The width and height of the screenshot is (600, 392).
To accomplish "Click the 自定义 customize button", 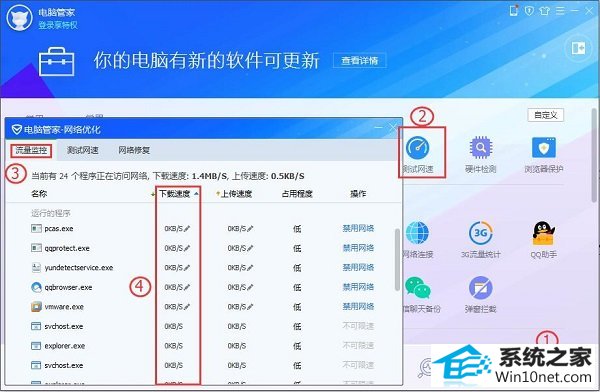I will 546,115.
